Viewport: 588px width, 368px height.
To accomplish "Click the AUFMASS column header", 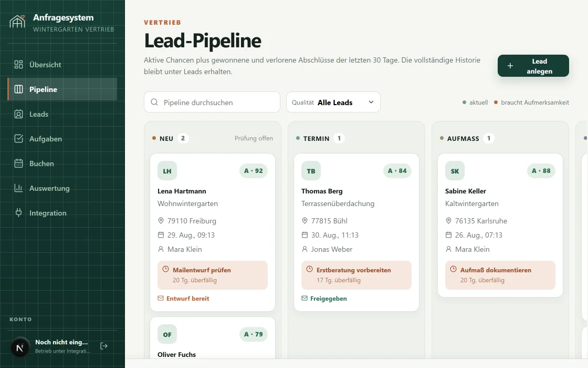I will [463, 139].
